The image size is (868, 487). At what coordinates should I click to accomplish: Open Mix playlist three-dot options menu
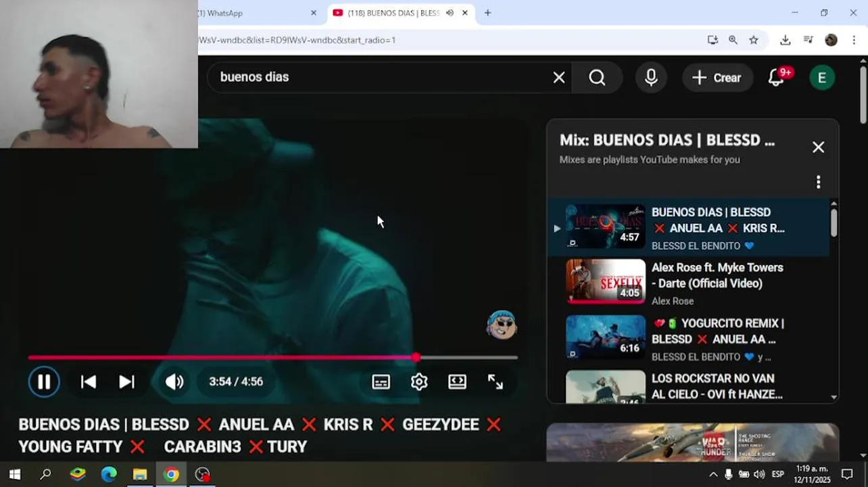coord(818,182)
